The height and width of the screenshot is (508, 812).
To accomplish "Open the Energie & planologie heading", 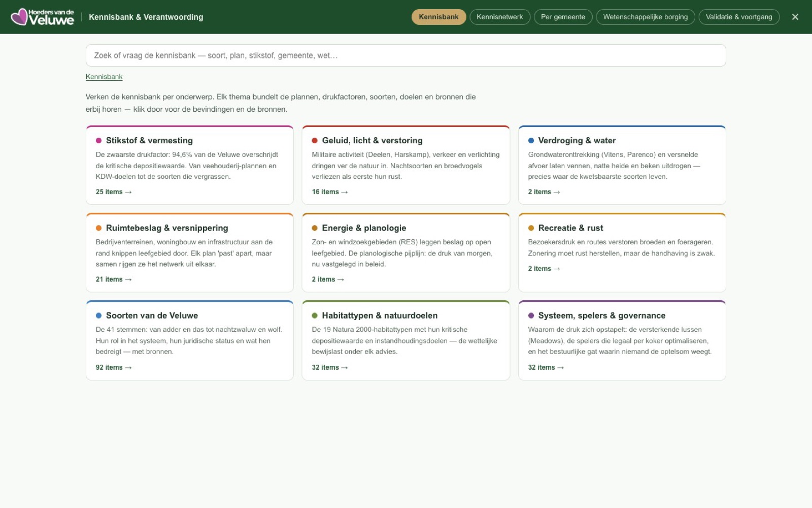I will click(364, 228).
